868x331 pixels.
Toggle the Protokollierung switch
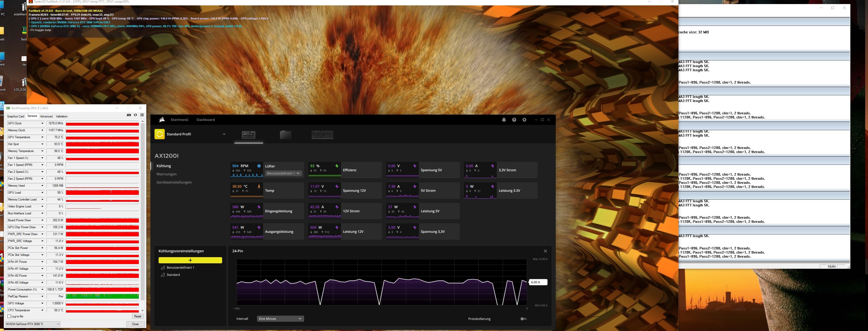click(x=523, y=319)
